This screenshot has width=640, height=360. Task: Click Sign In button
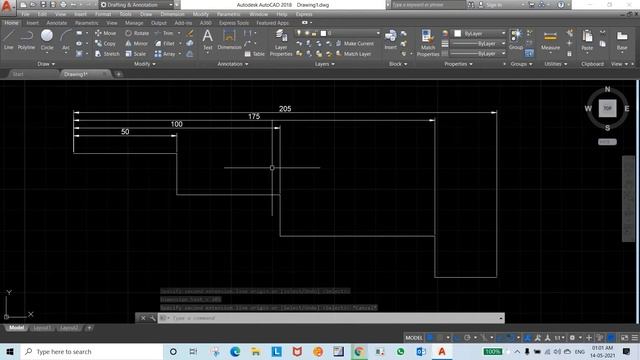(490, 5)
